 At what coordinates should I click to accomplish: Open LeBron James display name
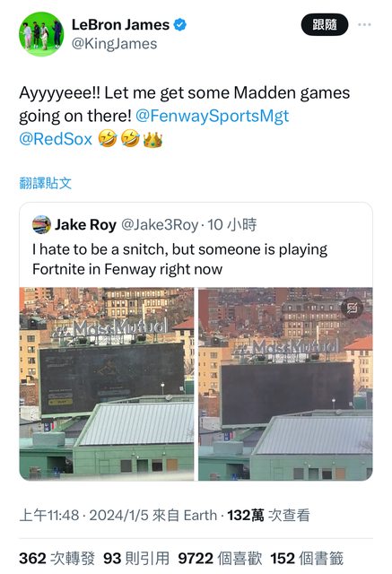120,24
